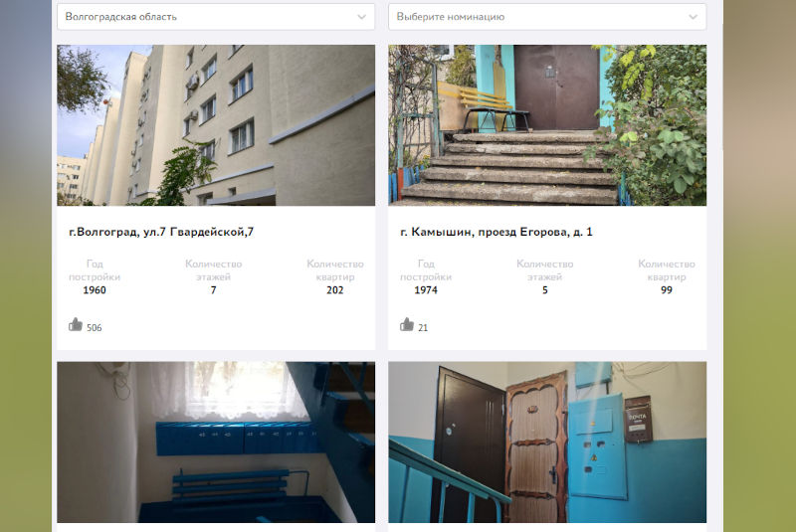This screenshot has width=796, height=532.
Task: Open photo of beige apartment building facade
Action: 216,125
